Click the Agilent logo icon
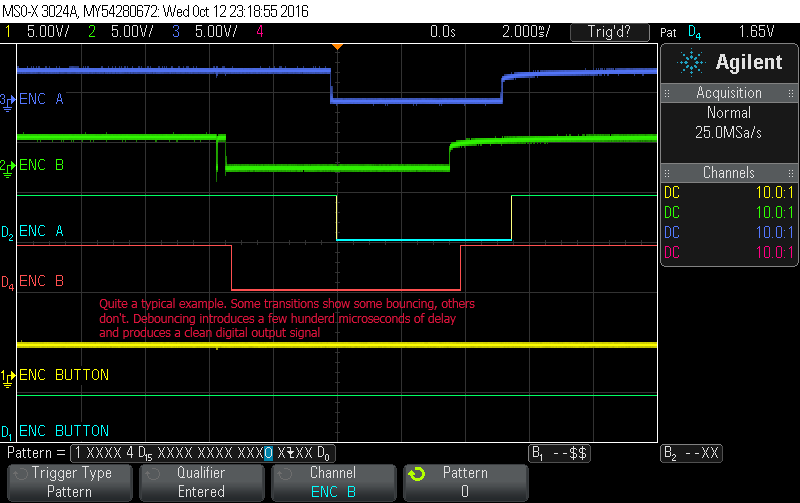Viewport: 800px width, 503px height. 690,62
